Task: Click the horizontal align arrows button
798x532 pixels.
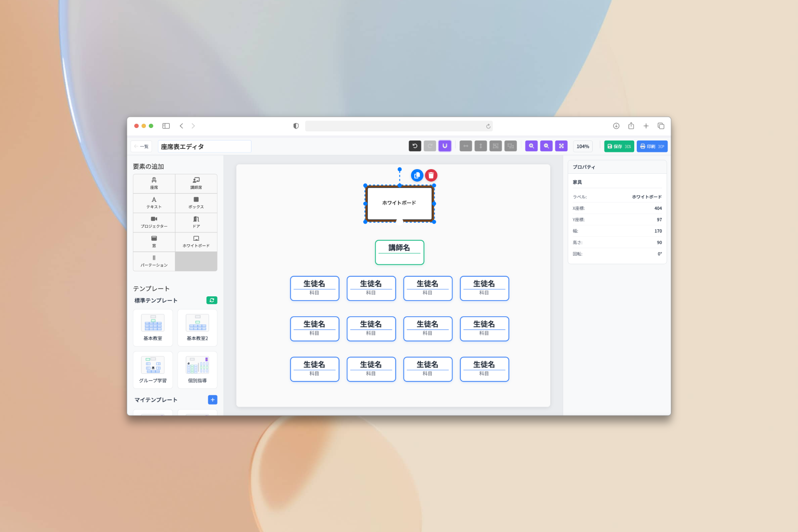Action: coord(465,146)
